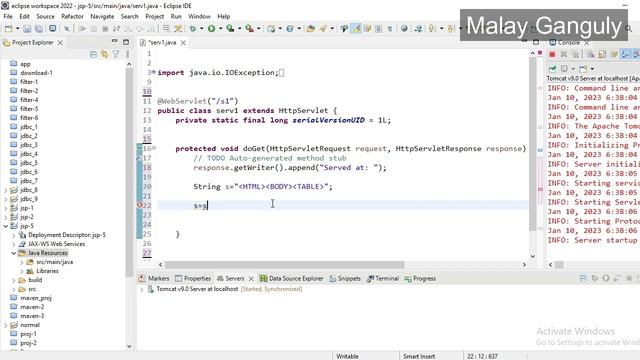Switch to the Data Source Explorer tab
The height and width of the screenshot is (360, 640).
pyautogui.click(x=291, y=278)
